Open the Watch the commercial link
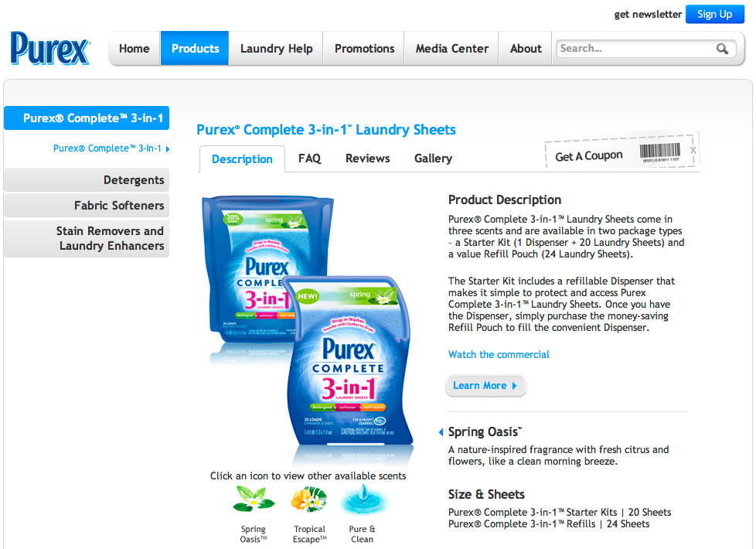The width and height of the screenshot is (756, 549). click(499, 355)
